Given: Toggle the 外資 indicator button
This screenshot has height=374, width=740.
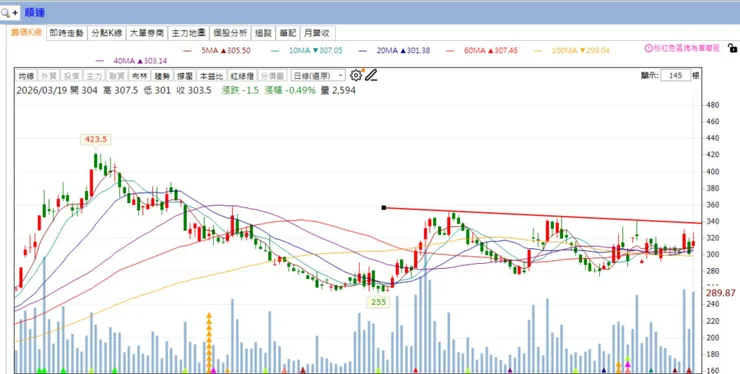Looking at the screenshot, I should (49, 76).
